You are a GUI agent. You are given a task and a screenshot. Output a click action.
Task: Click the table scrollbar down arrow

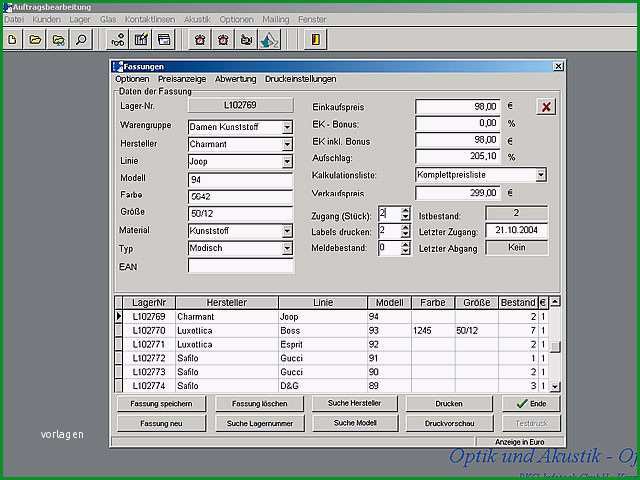(x=555, y=386)
